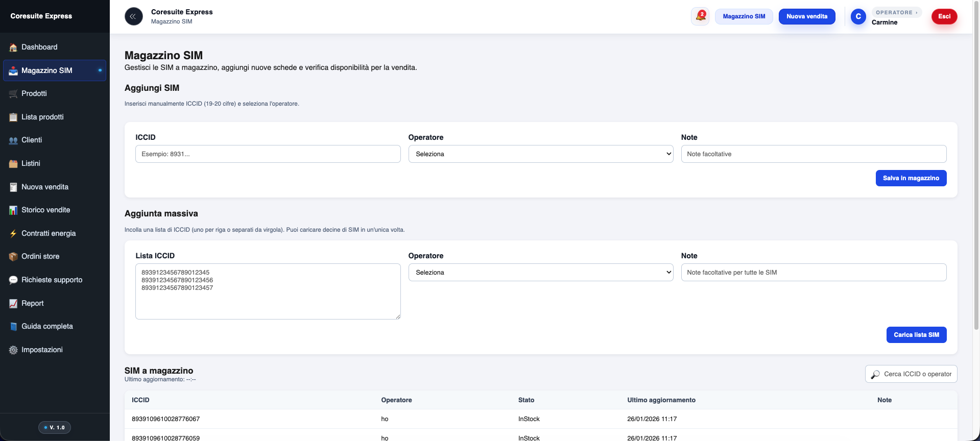Click the Report chart icon
This screenshot has width=980, height=441.
click(13, 304)
